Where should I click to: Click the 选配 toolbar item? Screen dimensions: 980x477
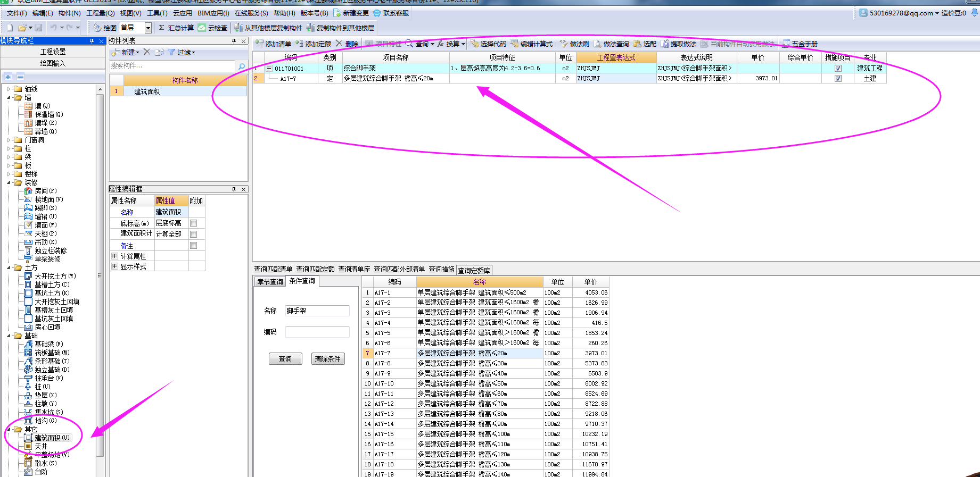pyautogui.click(x=645, y=44)
